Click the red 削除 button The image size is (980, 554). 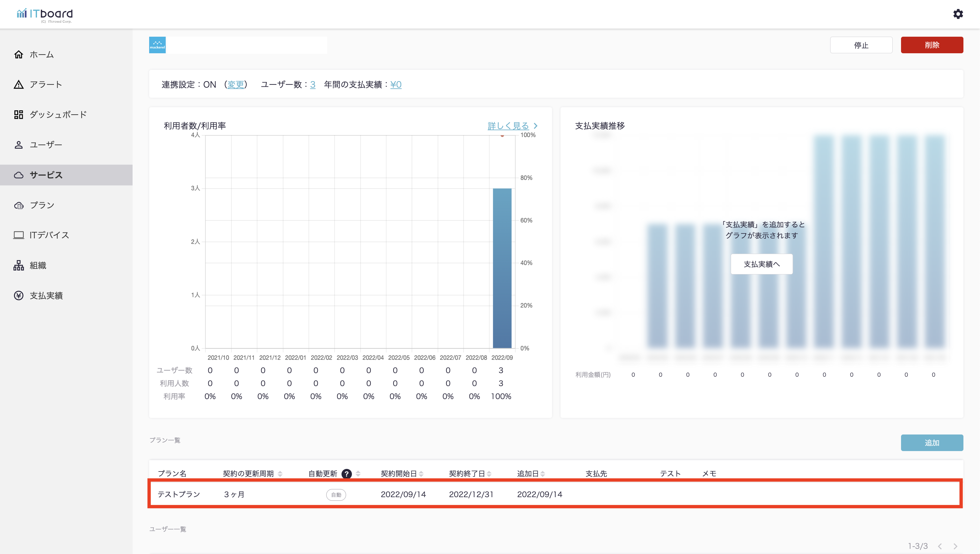[931, 45]
